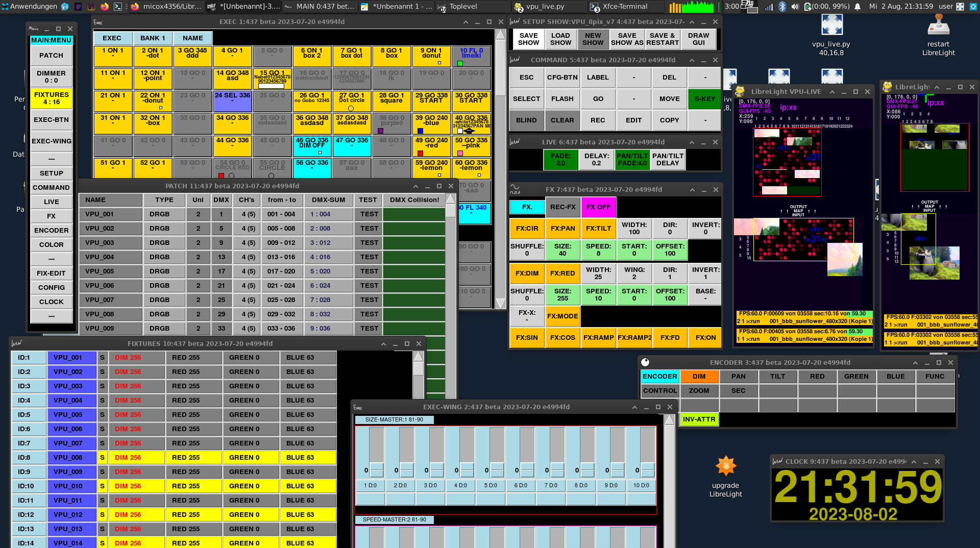Select the PAN tab in ENCODER window
980x548 pixels.
738,377
